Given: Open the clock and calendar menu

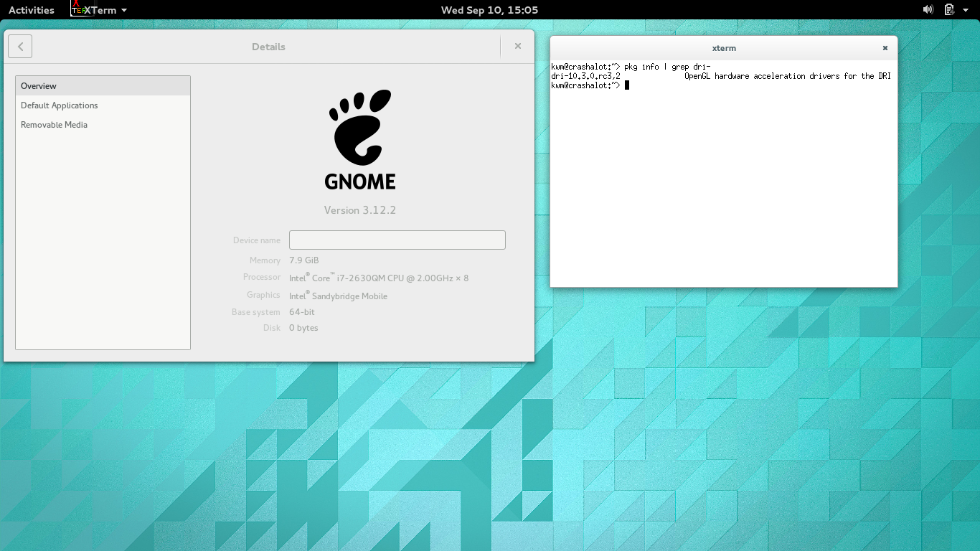Looking at the screenshot, I should tap(489, 10).
